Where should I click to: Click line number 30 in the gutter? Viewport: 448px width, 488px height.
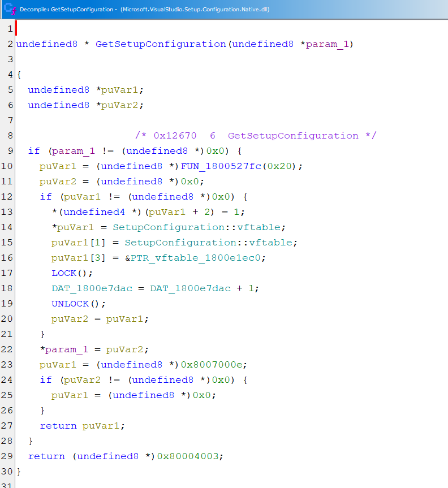7,472
